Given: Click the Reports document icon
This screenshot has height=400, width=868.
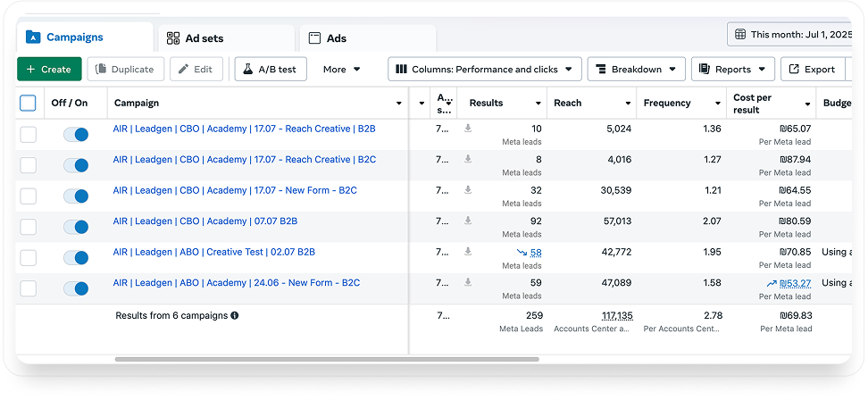Looking at the screenshot, I should point(704,70).
